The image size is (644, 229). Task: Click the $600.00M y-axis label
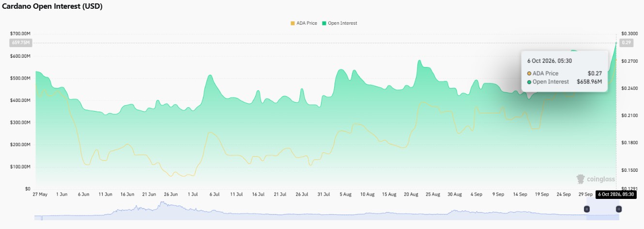[20, 56]
